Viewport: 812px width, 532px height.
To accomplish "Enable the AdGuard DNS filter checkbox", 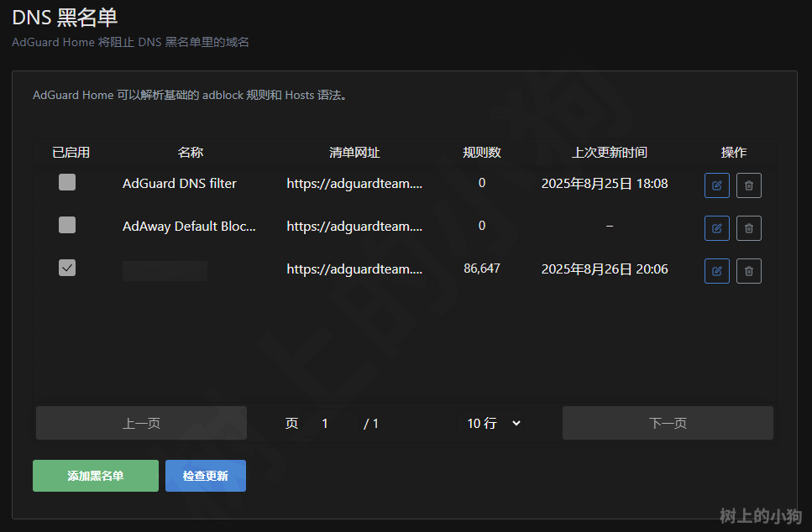I will 67,182.
